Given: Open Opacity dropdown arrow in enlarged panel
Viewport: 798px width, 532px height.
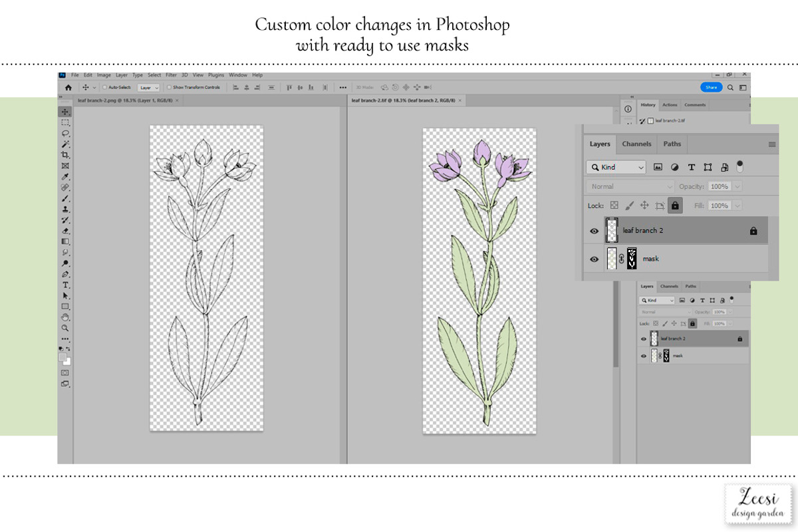Looking at the screenshot, I should click(x=737, y=186).
